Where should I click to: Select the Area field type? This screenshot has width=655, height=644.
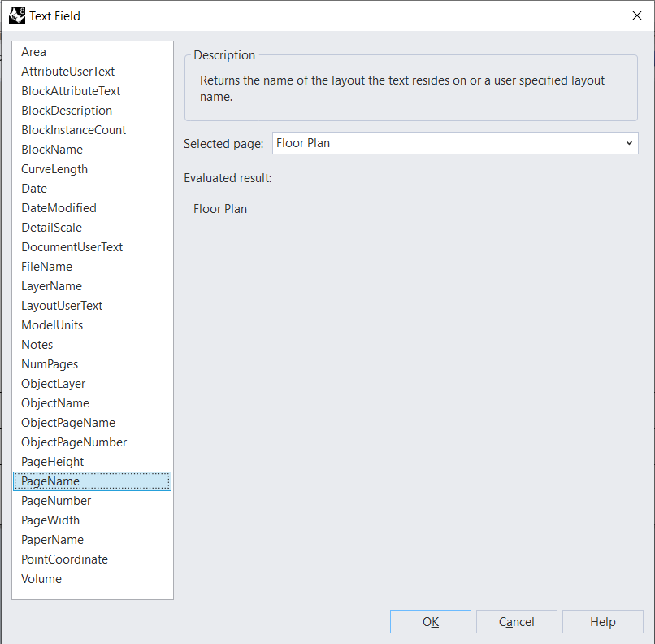click(34, 52)
